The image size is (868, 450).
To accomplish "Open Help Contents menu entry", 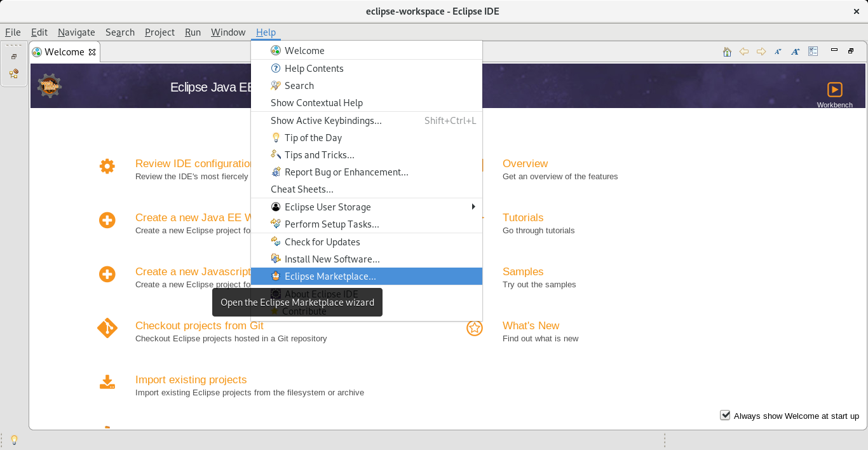I will 367,68.
